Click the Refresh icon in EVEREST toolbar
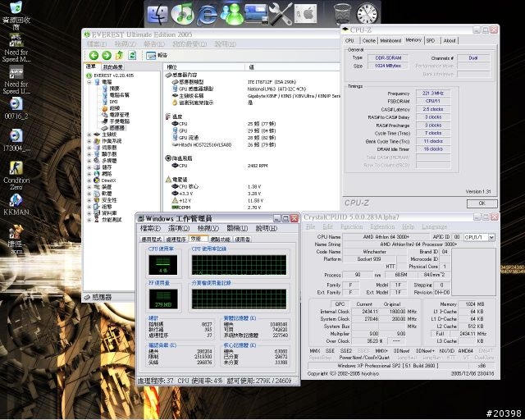The width and height of the screenshot is (525, 420). (132, 55)
